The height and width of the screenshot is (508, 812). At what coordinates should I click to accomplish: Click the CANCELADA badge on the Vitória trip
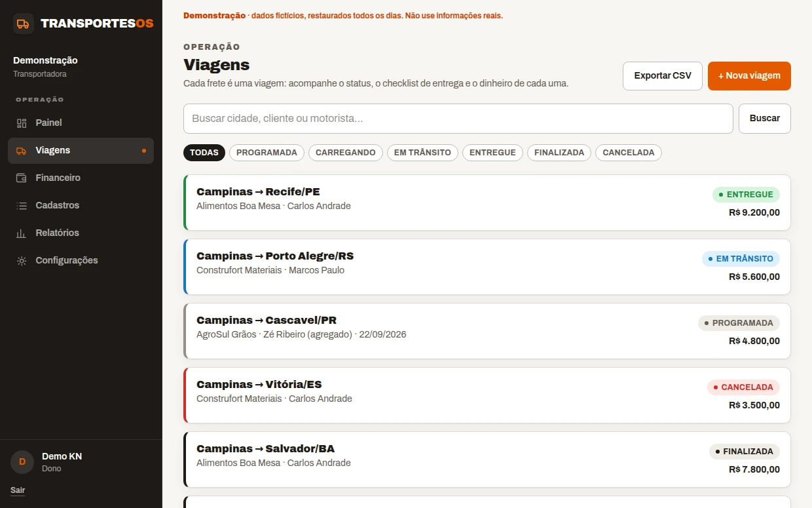[x=743, y=387]
